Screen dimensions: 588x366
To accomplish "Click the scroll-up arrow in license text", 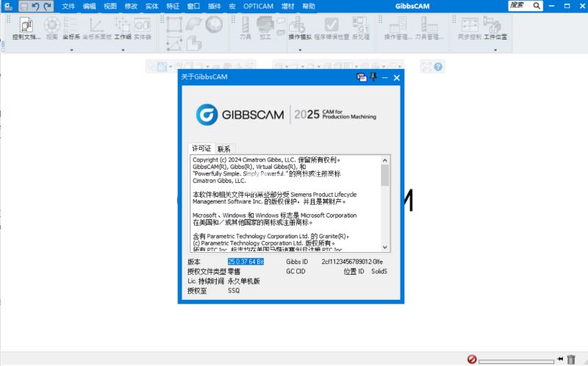I will [384, 160].
